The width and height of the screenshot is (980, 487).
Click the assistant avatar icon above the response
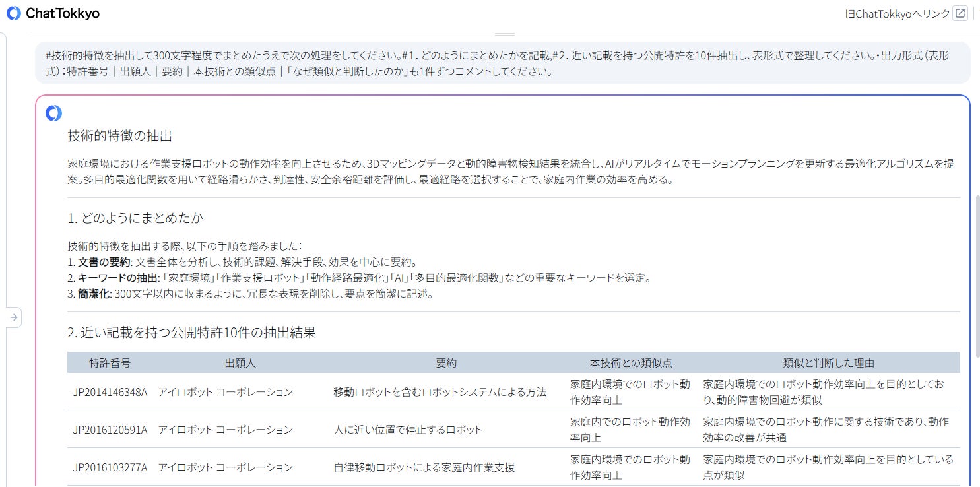click(x=53, y=114)
